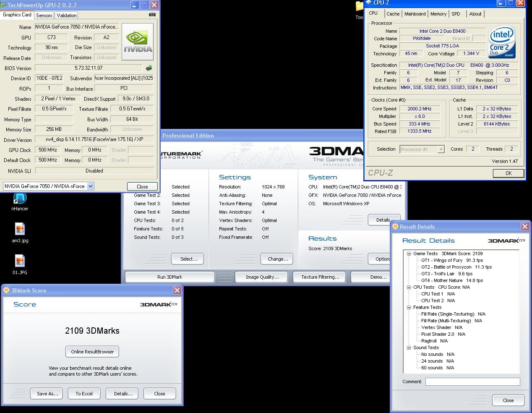Select Pixel Shader 2.0 row

pos(443,334)
